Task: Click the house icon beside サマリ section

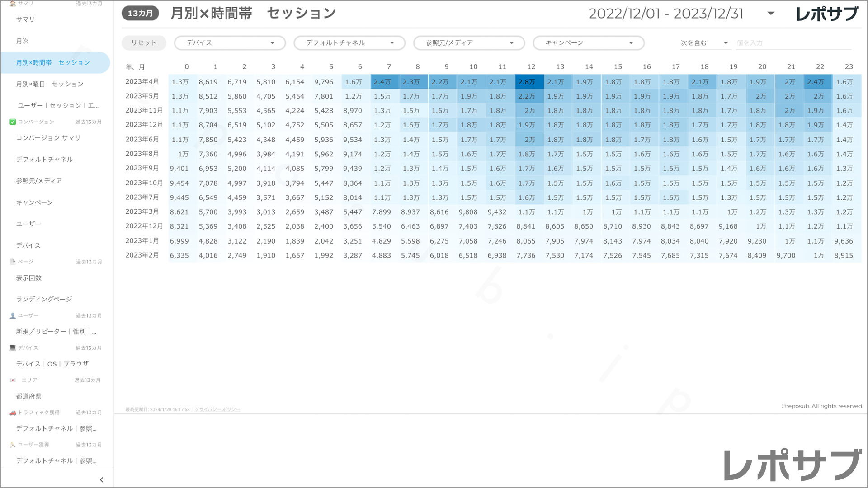Action: pos(13,4)
